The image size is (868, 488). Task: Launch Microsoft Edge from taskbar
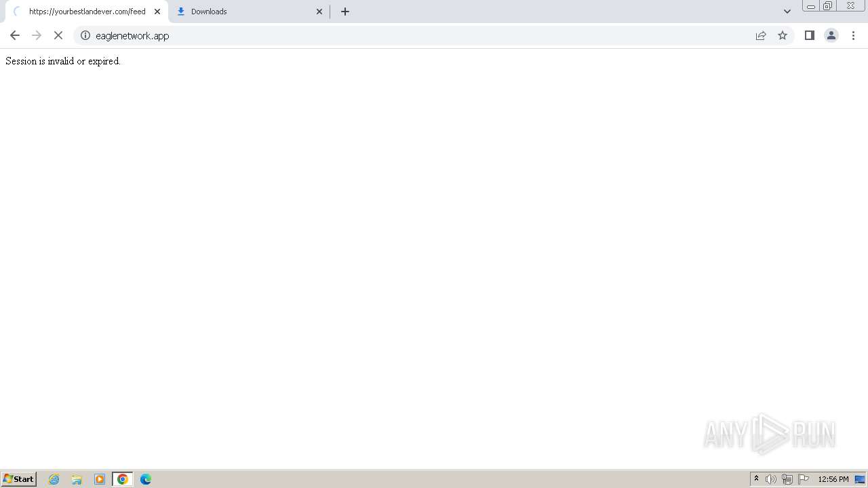coord(146,479)
